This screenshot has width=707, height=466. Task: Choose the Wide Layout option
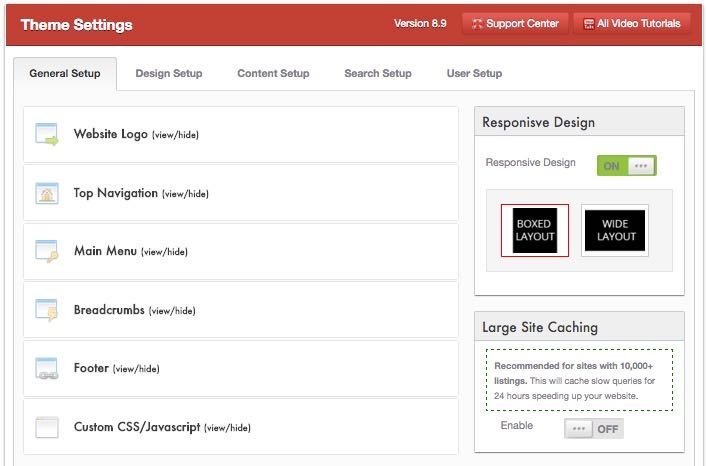615,230
